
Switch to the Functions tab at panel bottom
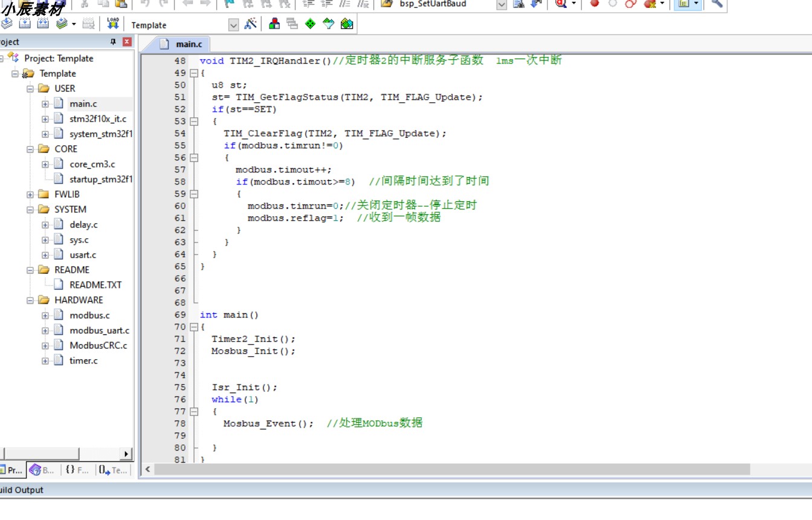pos(77,470)
